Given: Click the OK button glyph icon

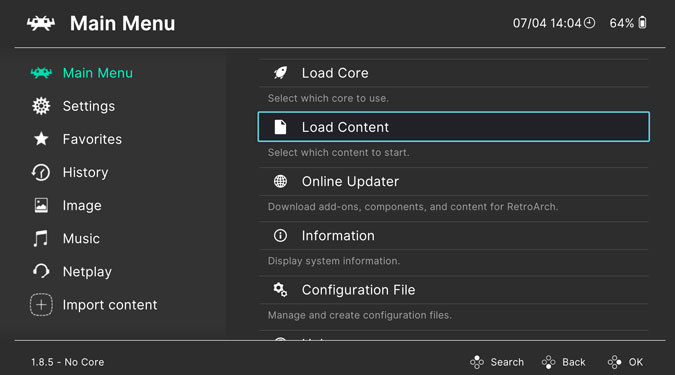Looking at the screenshot, I should (x=614, y=362).
